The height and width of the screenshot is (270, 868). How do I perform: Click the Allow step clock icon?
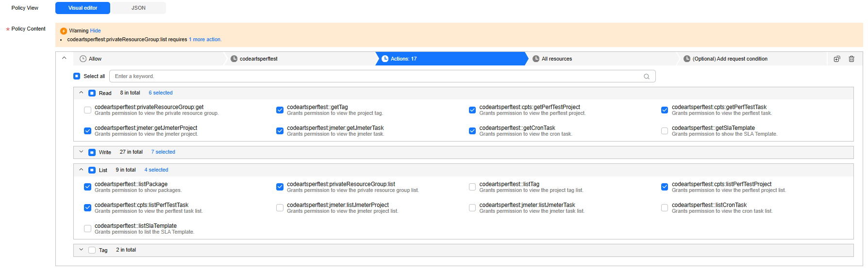tap(83, 59)
